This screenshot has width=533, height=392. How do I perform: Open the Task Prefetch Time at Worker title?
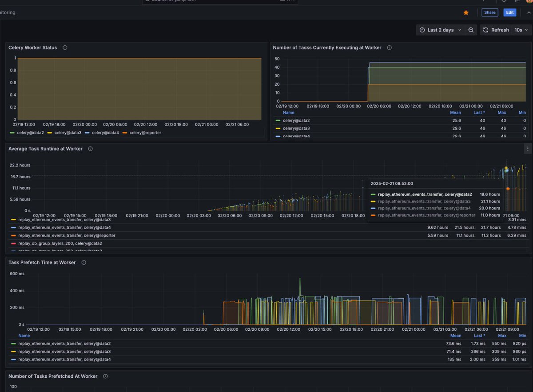coord(42,262)
